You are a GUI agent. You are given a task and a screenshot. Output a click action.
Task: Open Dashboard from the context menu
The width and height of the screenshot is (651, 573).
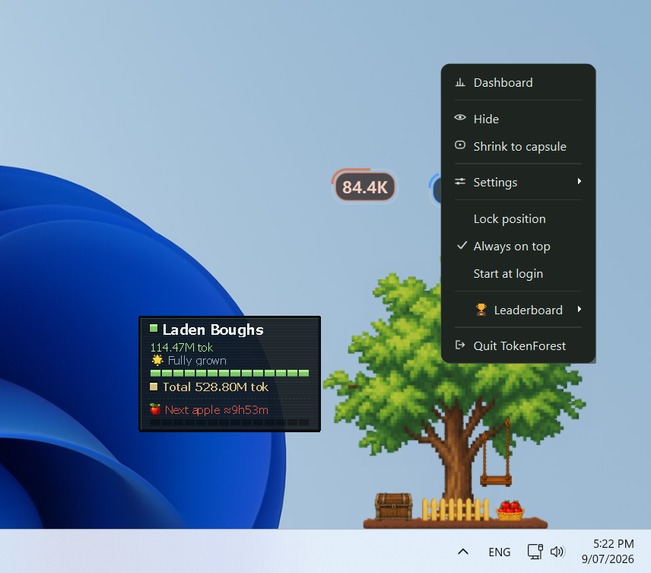[x=518, y=83]
